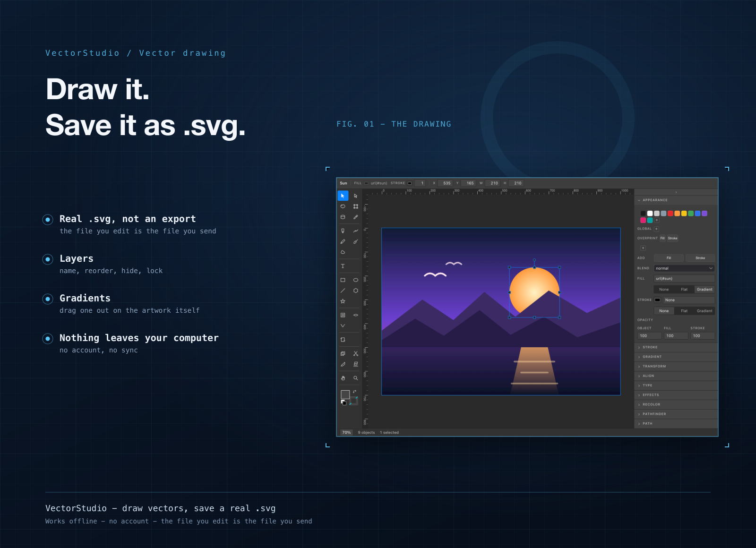The image size is (756, 548).
Task: Select the Shape Builder overlapping squares tool
Action: point(343,353)
